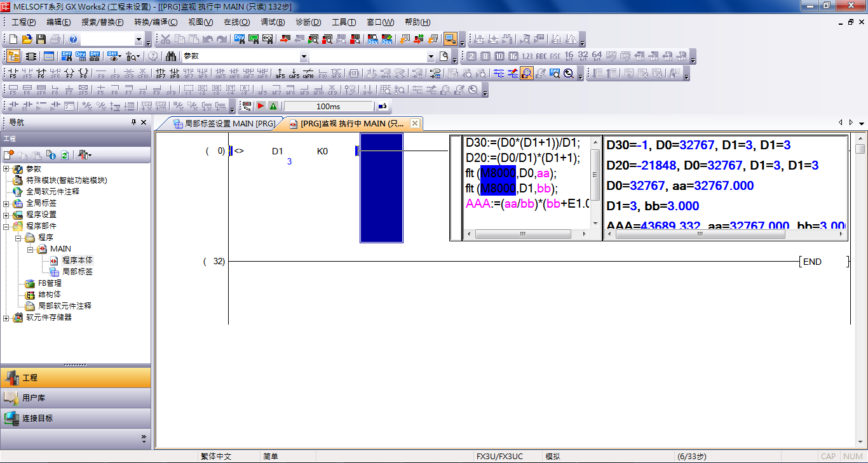Click the binoculars search icon

(171, 57)
